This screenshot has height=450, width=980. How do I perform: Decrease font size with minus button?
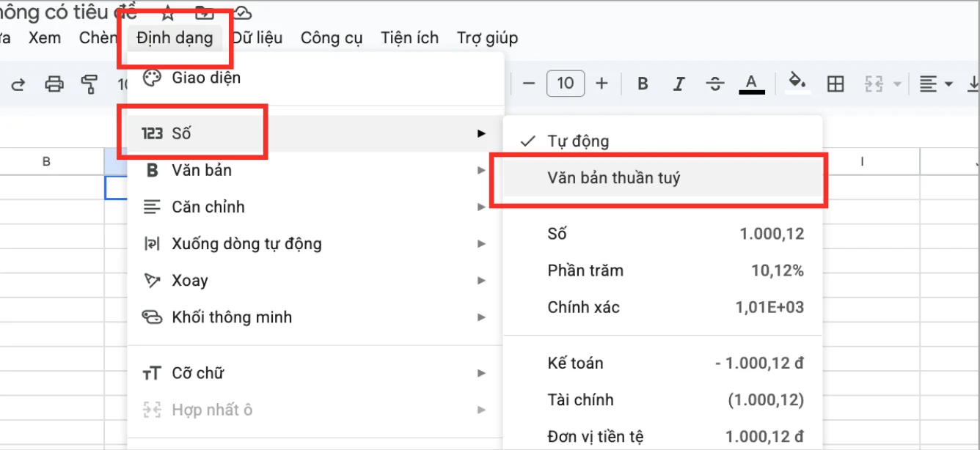528,84
